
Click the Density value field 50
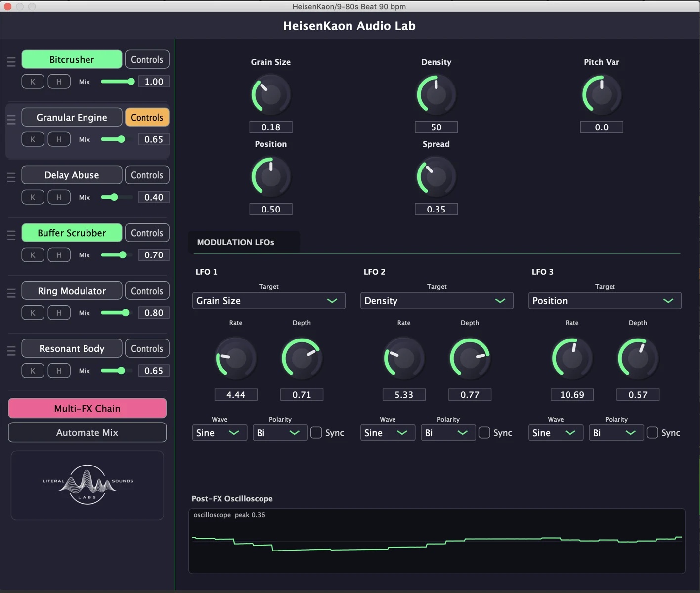coord(436,127)
